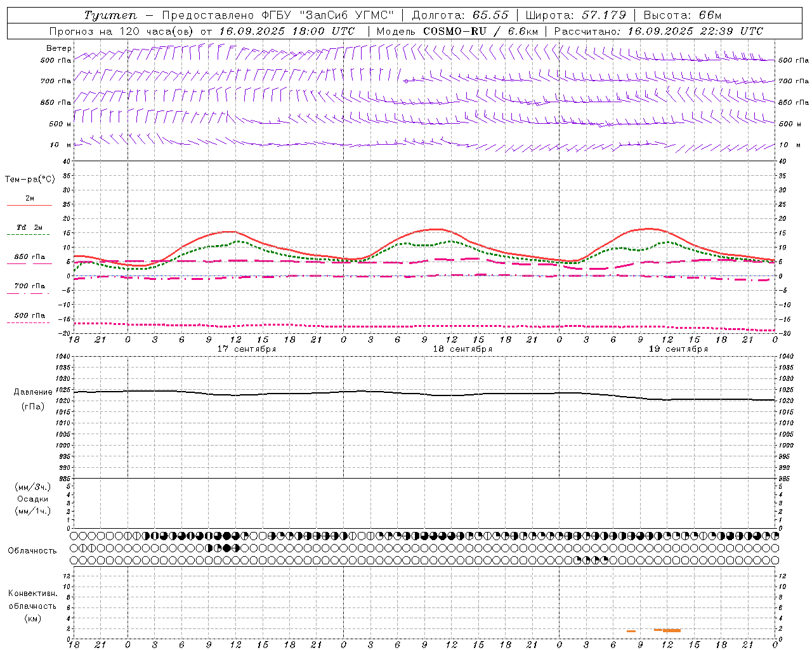Click the Облачность cloud cover label

[x=32, y=550]
